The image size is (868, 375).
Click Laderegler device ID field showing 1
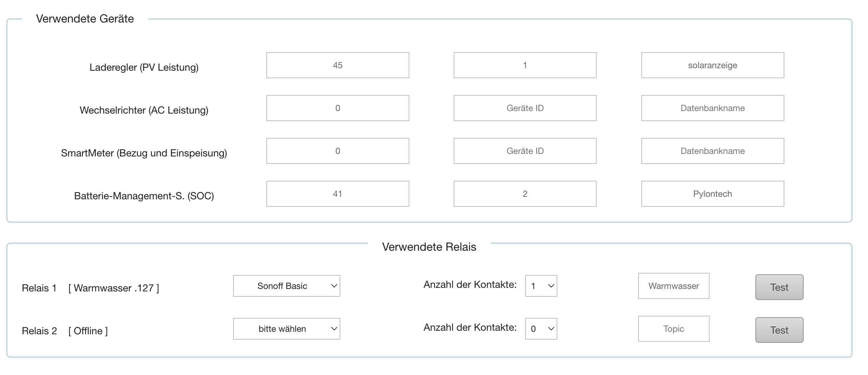pos(525,65)
